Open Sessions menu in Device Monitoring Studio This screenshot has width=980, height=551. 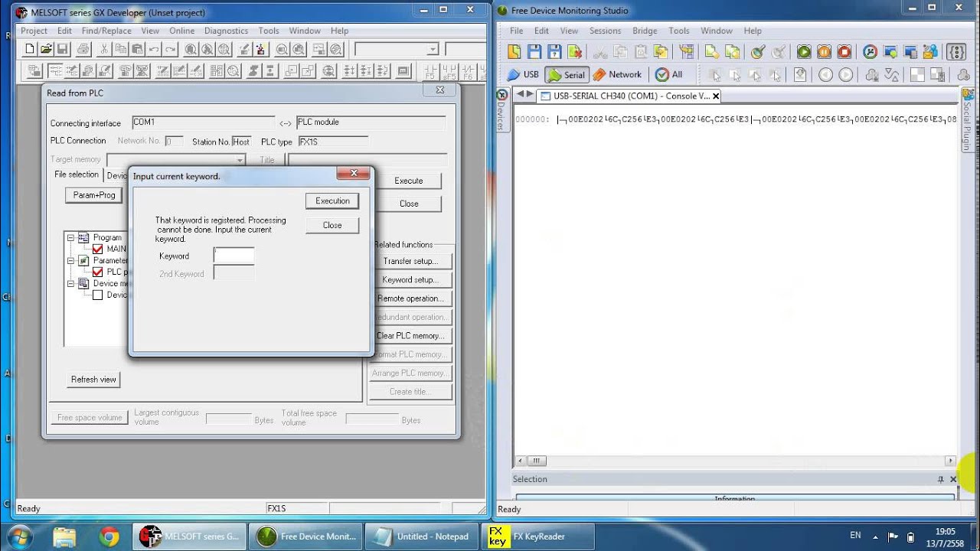(x=605, y=31)
